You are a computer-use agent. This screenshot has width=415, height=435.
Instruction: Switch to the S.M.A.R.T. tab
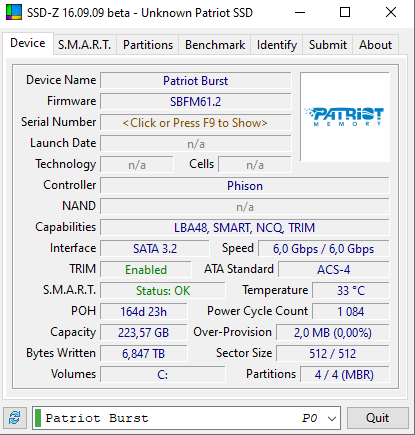click(x=85, y=45)
